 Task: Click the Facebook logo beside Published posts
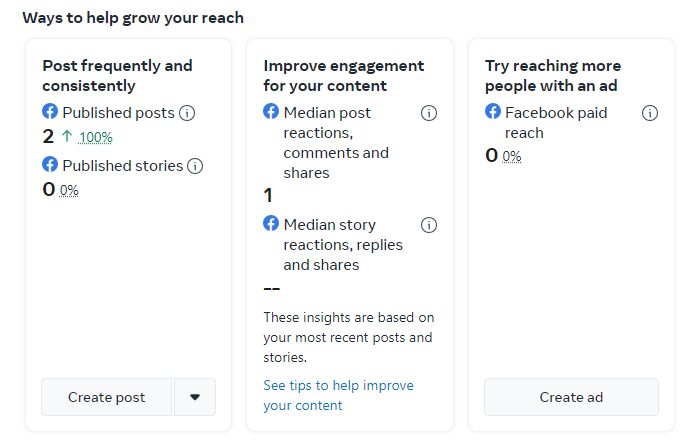(x=50, y=112)
